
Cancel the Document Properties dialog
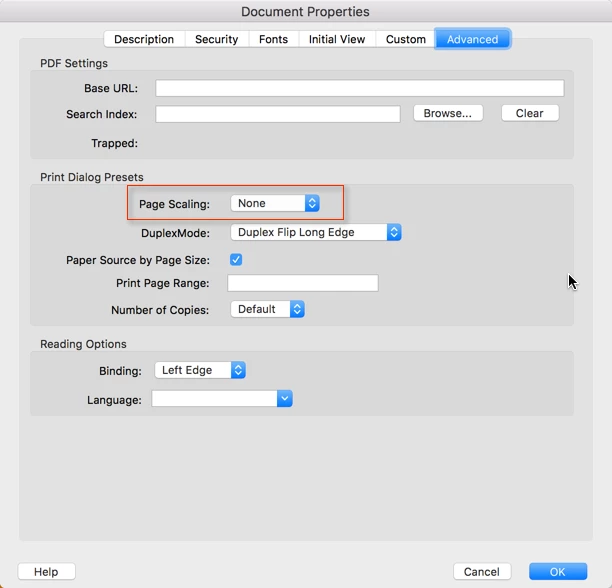[482, 572]
